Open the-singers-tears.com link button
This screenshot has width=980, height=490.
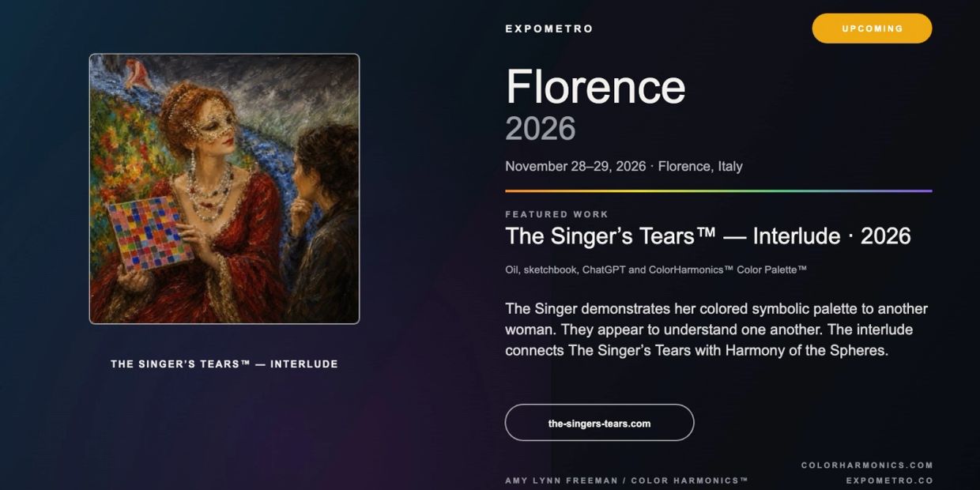(x=599, y=423)
